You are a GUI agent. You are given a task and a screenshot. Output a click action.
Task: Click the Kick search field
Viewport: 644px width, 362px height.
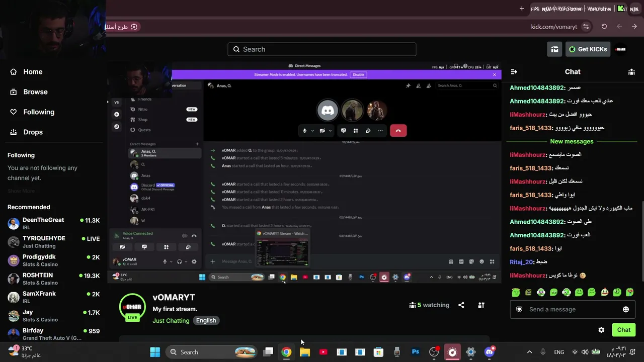pyautogui.click(x=322, y=49)
